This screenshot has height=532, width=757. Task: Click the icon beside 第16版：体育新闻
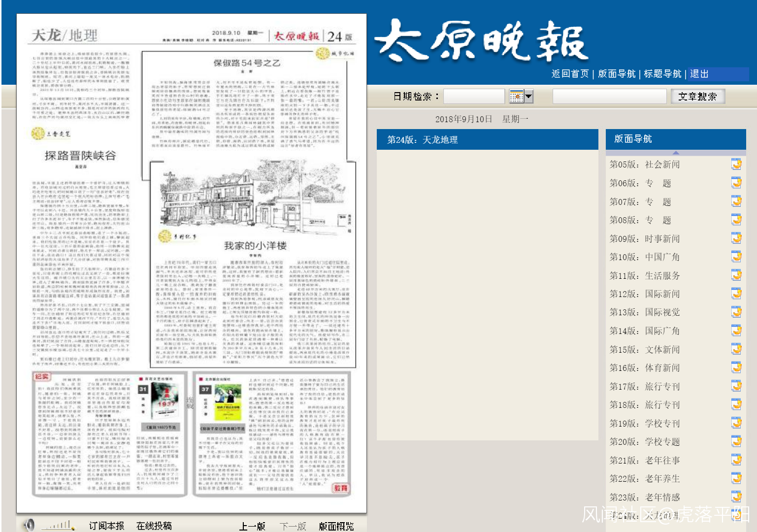736,367
